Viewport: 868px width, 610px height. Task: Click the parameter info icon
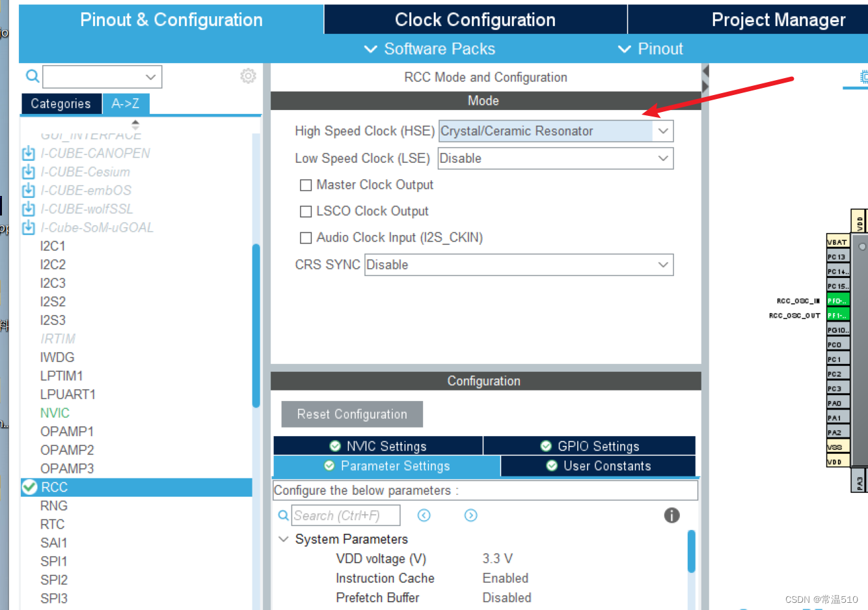coord(672,516)
